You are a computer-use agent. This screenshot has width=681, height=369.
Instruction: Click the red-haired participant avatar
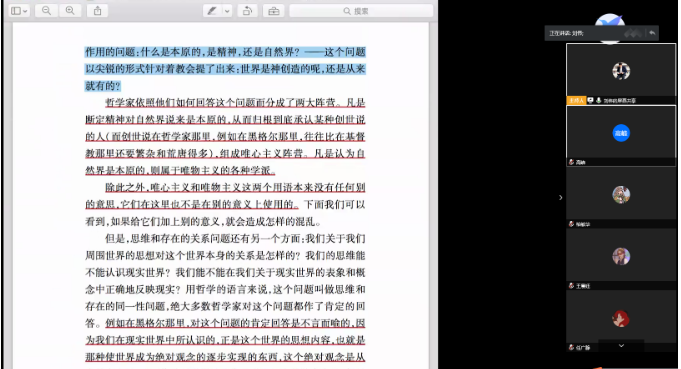pyautogui.click(x=621, y=319)
